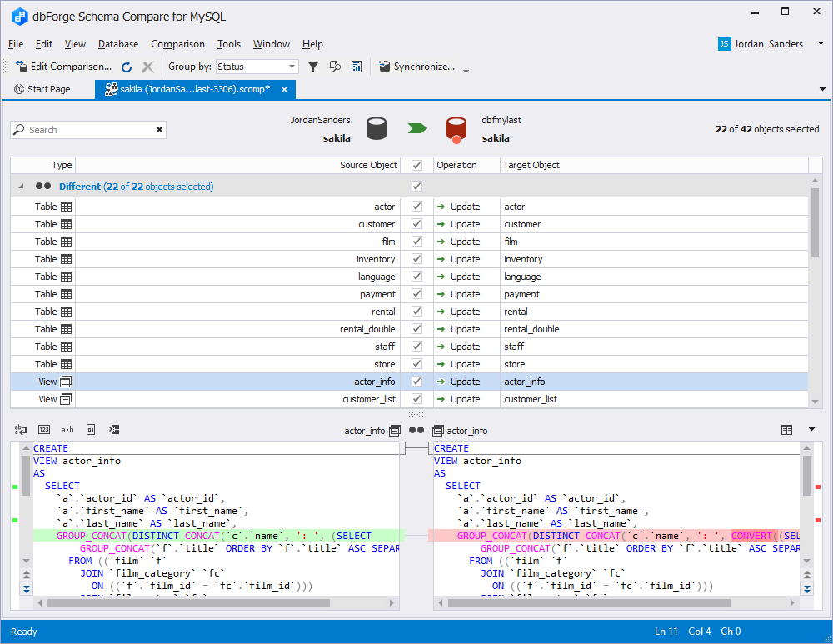Click the Cancel (X) toolbar icon

pyautogui.click(x=147, y=67)
